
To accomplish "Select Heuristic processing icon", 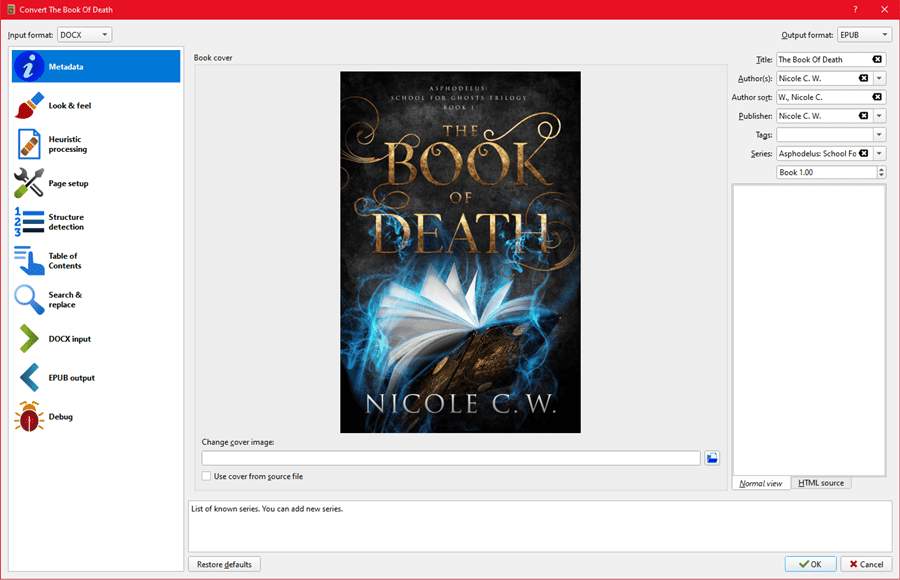I will tap(29, 144).
